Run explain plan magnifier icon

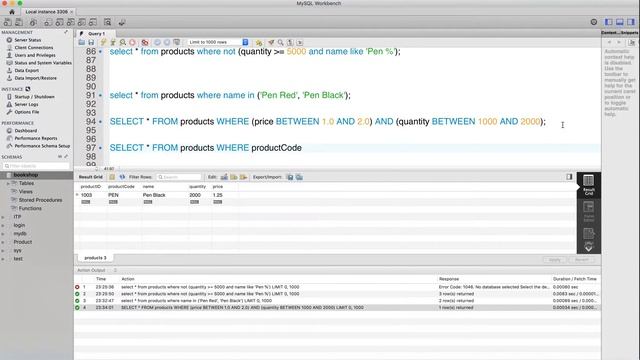pyautogui.click(x=122, y=42)
